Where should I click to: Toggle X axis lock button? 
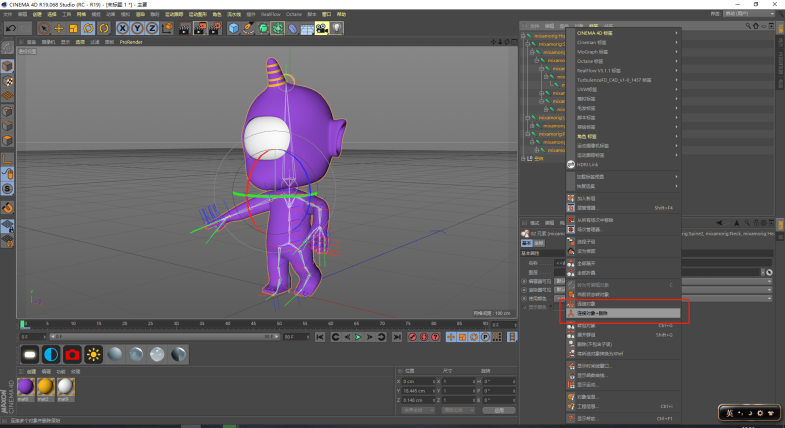coord(123,28)
